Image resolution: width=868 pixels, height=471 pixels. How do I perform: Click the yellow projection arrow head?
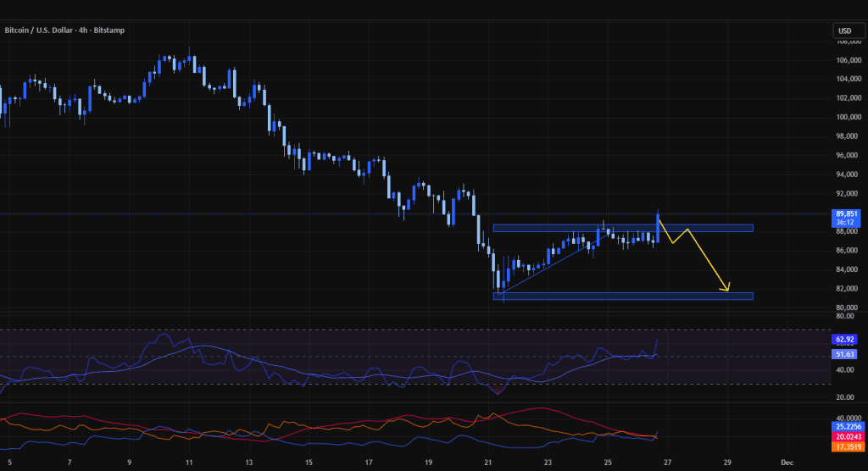click(x=726, y=289)
